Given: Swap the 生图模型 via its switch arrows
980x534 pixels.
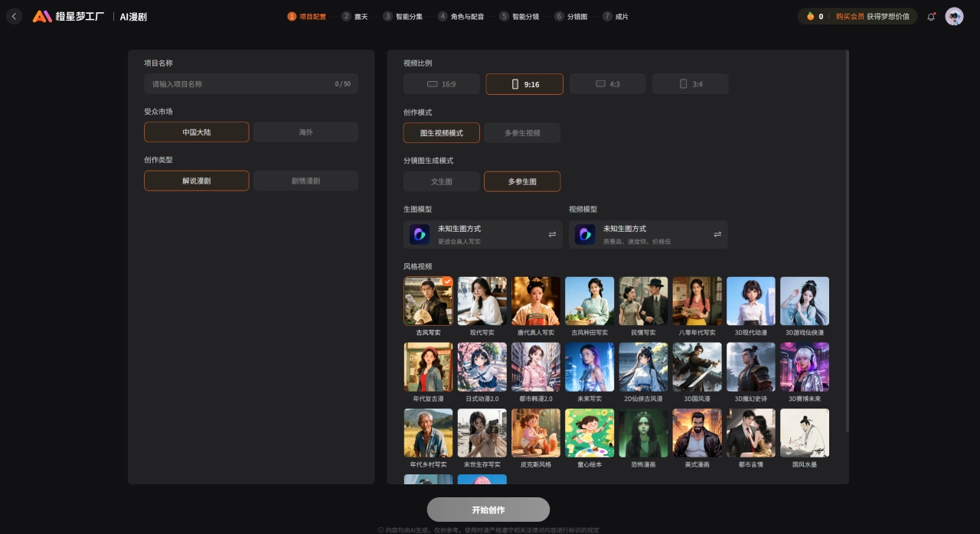Looking at the screenshot, I should click(x=552, y=234).
